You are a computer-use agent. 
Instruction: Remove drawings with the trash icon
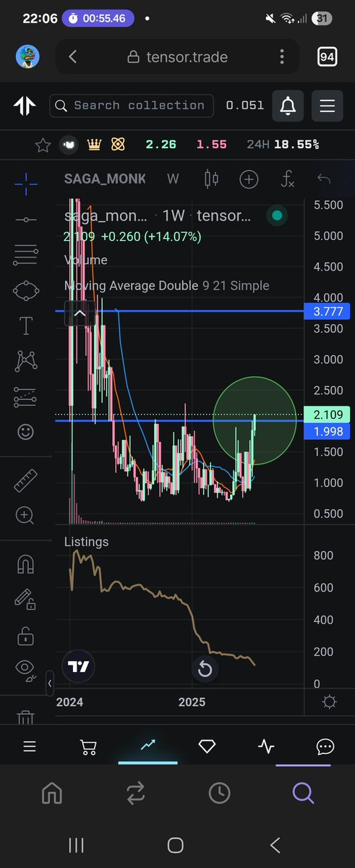(26, 717)
